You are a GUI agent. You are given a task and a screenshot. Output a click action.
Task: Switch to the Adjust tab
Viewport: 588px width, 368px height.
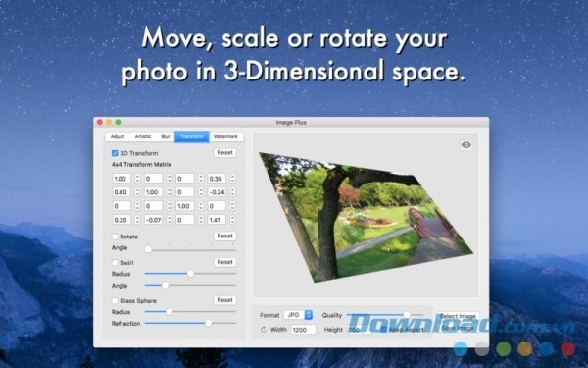[118, 137]
